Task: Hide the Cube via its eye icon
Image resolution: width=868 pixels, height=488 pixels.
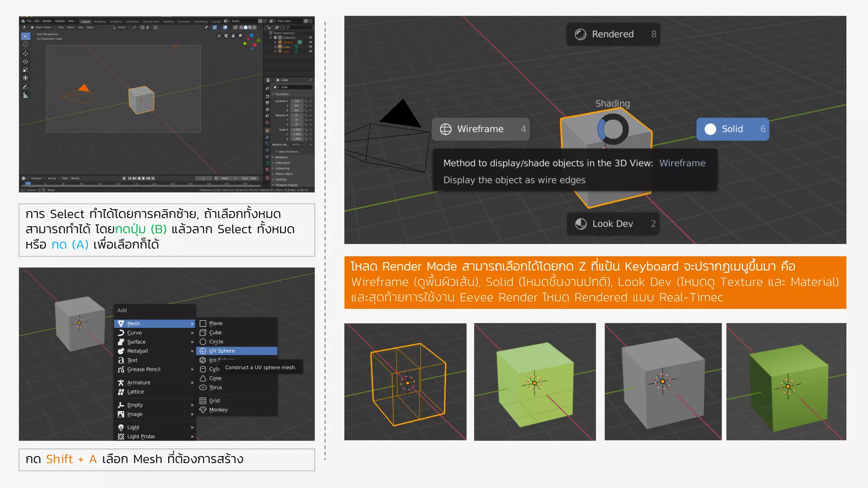Action: pyautogui.click(x=310, y=47)
